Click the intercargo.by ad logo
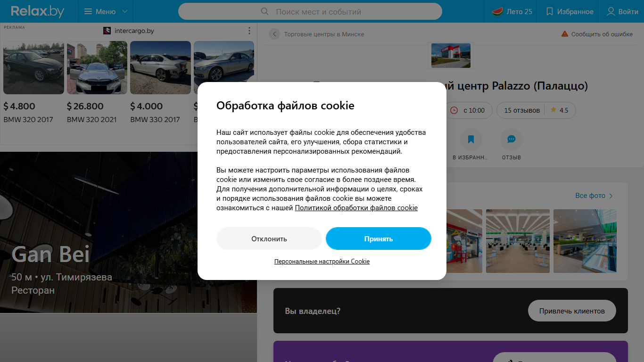Image resolution: width=644 pixels, height=362 pixels. point(107,31)
